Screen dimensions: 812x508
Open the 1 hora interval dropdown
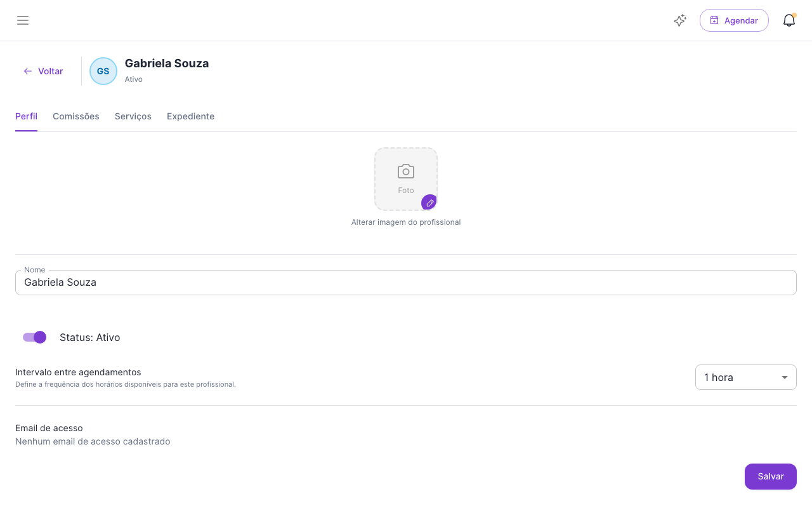[x=746, y=377]
